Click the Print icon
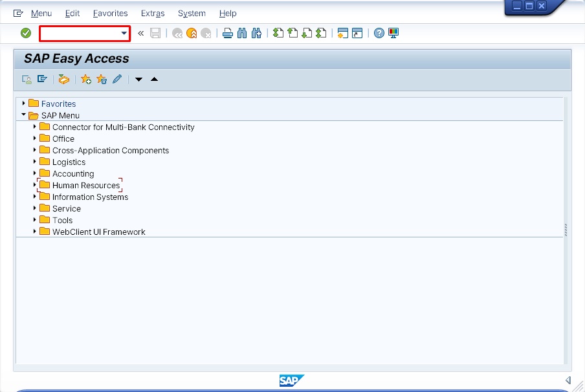Screen dimensions: 585x392 tap(228, 33)
